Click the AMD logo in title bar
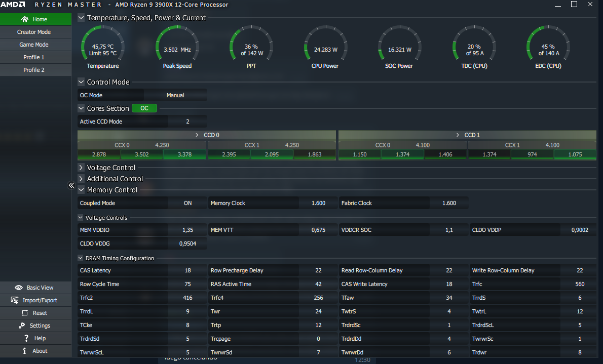This screenshot has width=603, height=364. tap(13, 5)
